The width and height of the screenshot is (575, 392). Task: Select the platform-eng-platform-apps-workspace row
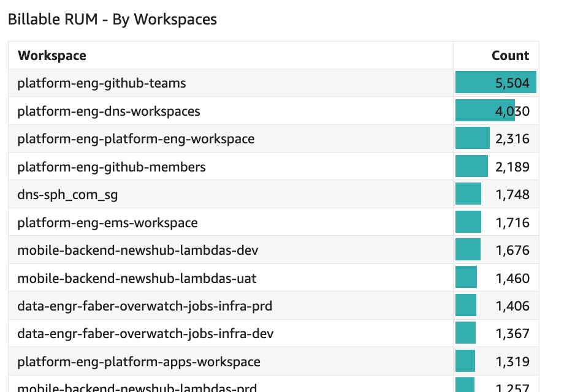(x=139, y=362)
